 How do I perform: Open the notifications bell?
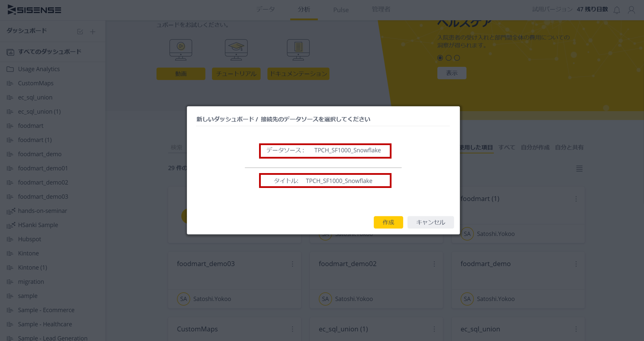tap(617, 10)
